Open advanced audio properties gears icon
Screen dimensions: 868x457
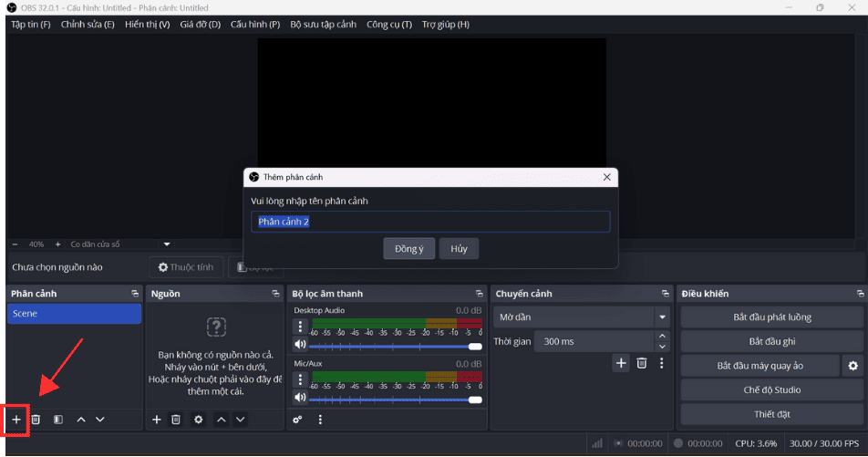[298, 420]
